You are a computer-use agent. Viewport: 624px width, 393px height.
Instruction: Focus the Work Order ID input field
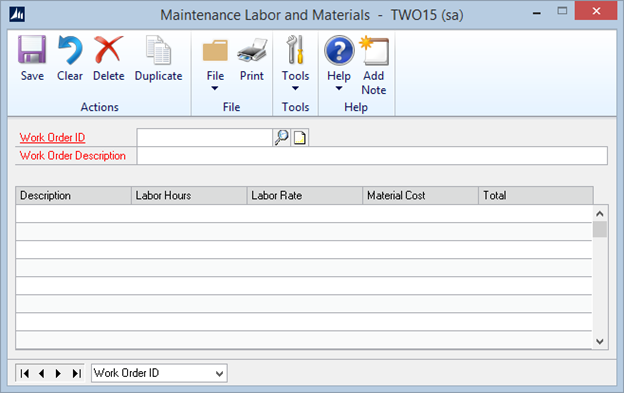[205, 138]
